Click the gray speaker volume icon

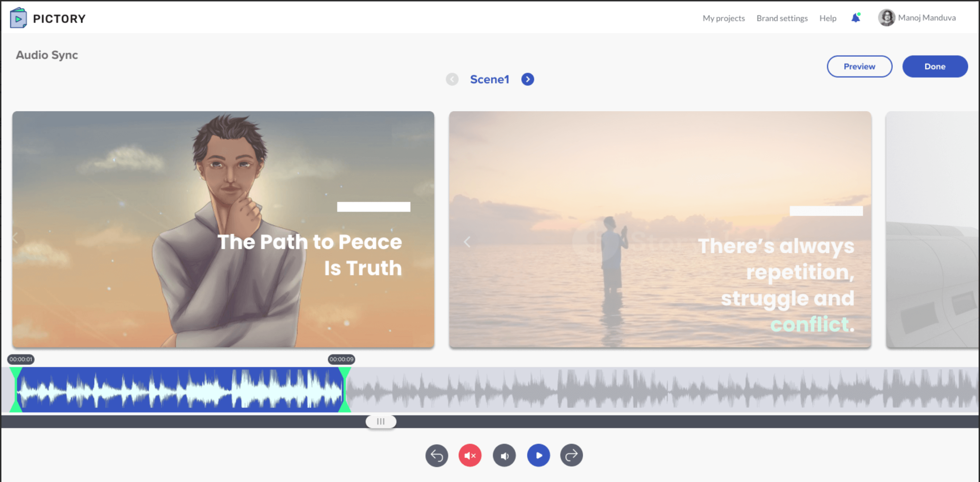504,455
